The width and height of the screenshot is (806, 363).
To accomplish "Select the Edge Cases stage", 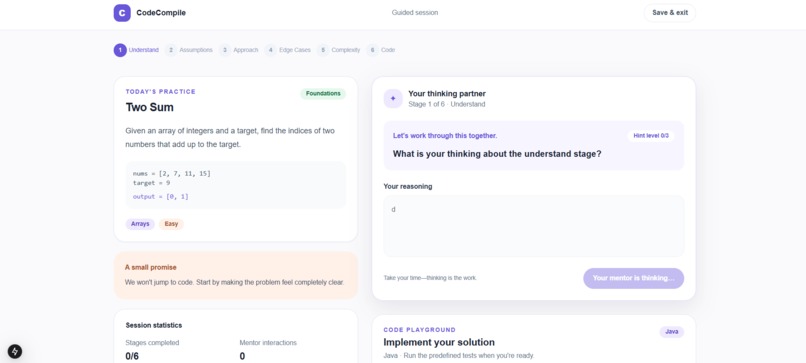I will [288, 50].
